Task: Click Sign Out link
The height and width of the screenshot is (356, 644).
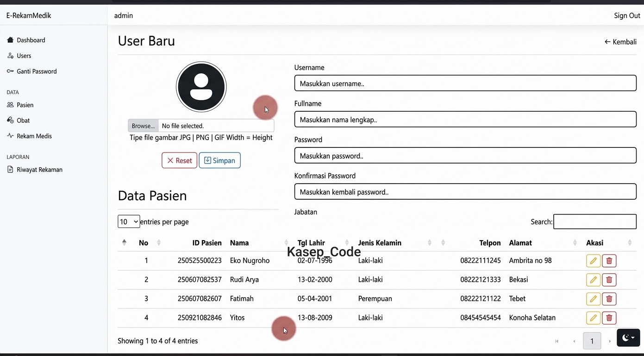Action: [x=627, y=16]
